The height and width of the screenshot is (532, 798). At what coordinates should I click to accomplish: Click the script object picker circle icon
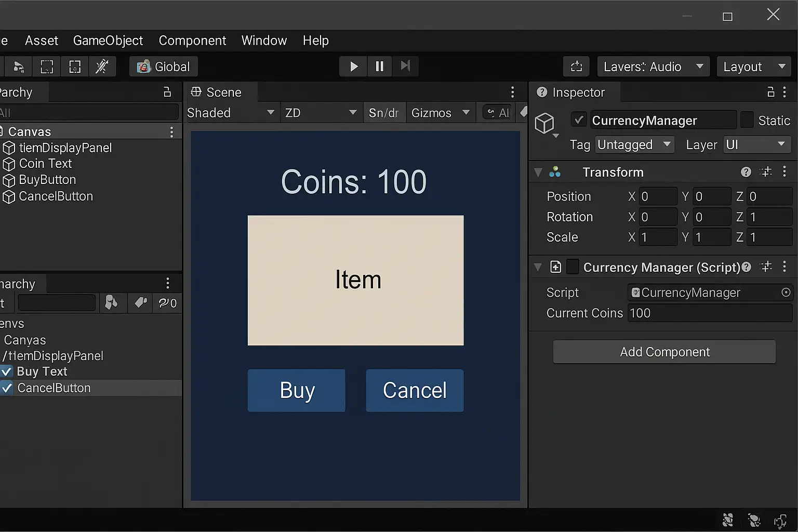pos(786,292)
